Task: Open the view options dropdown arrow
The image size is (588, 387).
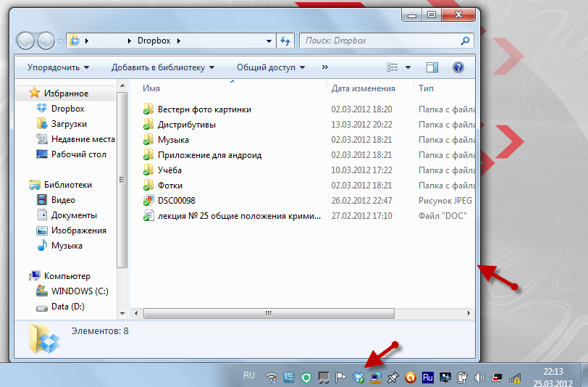Action: [x=408, y=67]
